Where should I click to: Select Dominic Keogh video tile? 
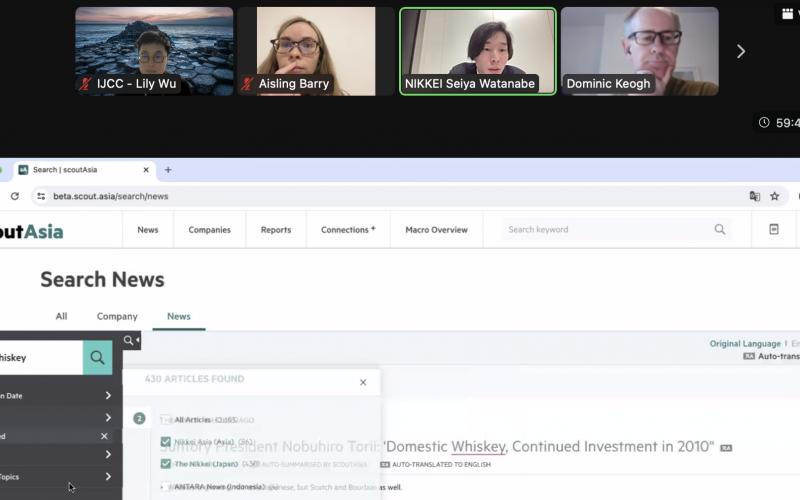pos(640,51)
